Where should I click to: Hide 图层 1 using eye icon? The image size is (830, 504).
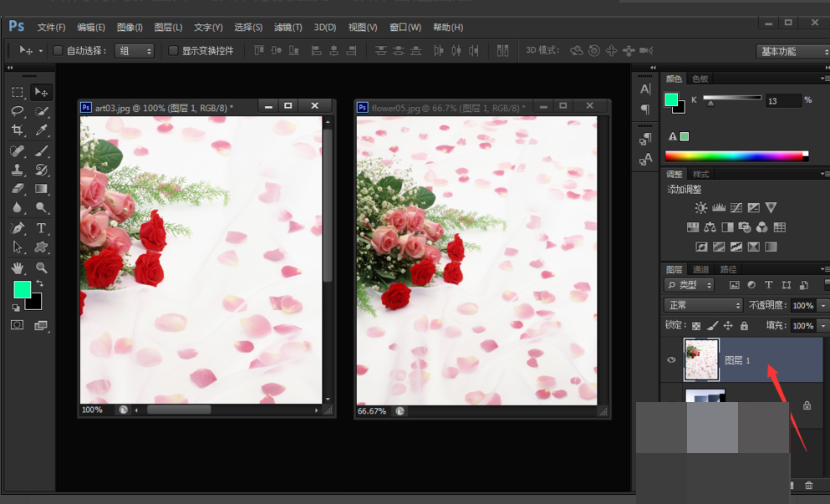click(671, 360)
